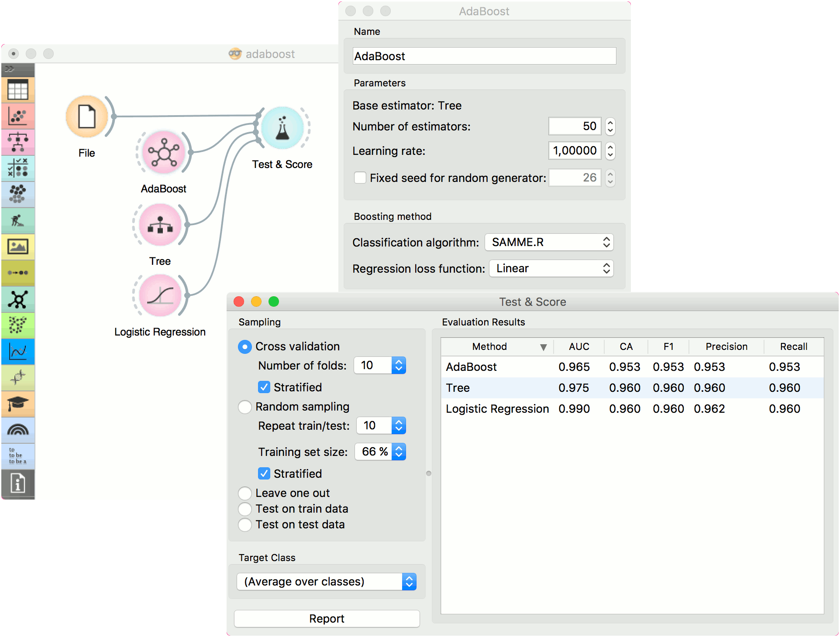
Task: Click the Learning rate field showing 1,00000
Action: tap(575, 151)
